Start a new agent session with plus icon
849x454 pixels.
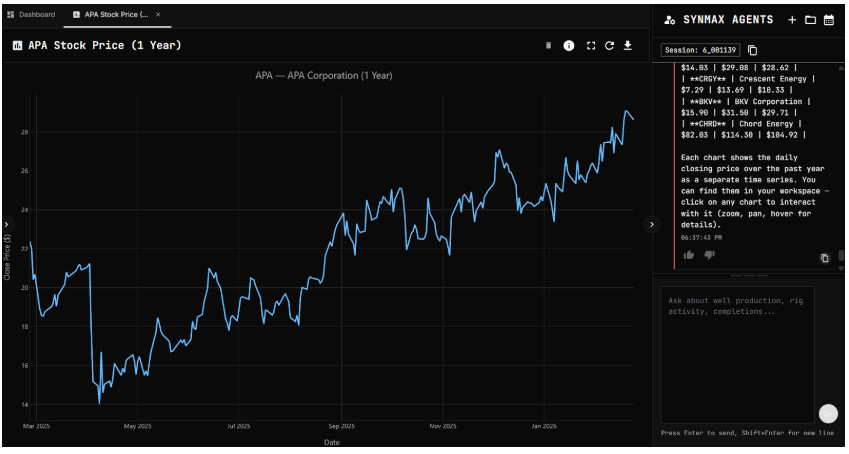click(792, 20)
